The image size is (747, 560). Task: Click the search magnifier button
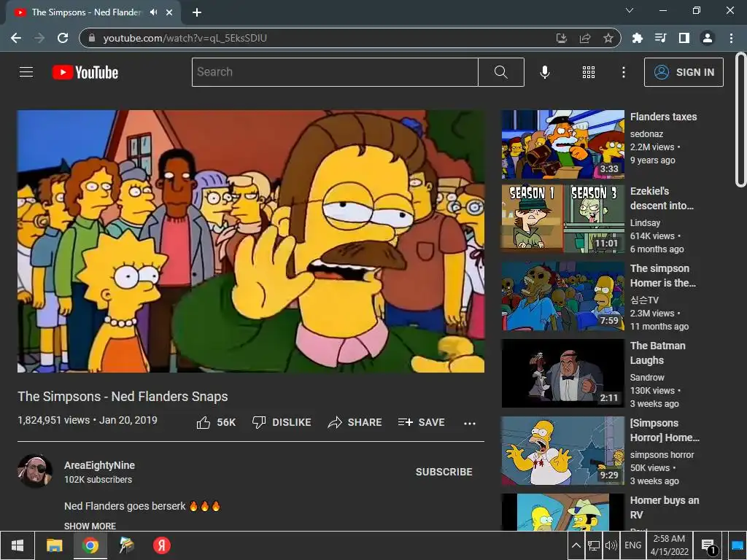pos(500,72)
